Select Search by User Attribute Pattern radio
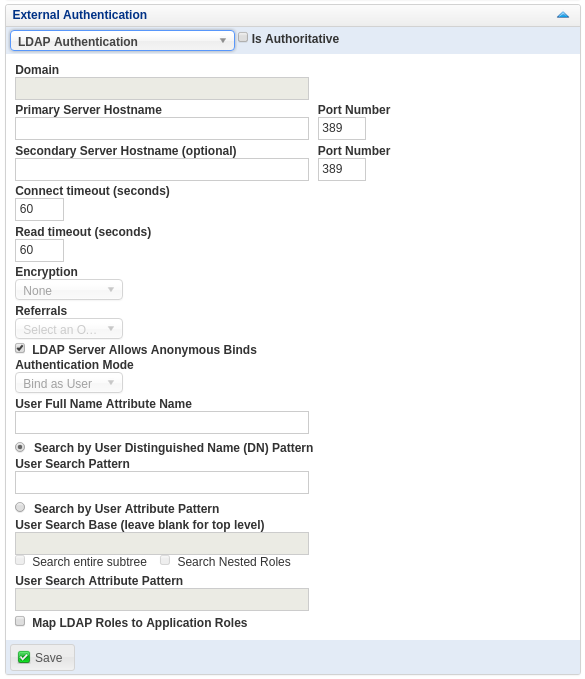585x679 pixels. (x=20, y=507)
